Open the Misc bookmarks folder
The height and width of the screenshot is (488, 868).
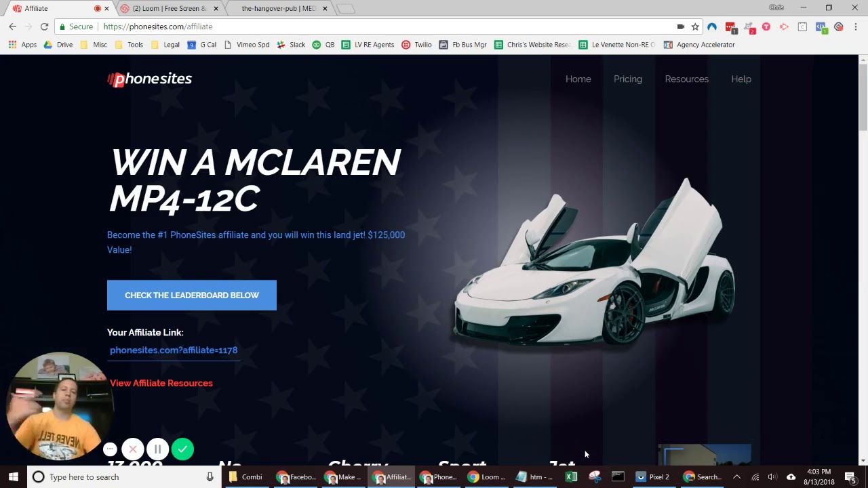coord(93,45)
